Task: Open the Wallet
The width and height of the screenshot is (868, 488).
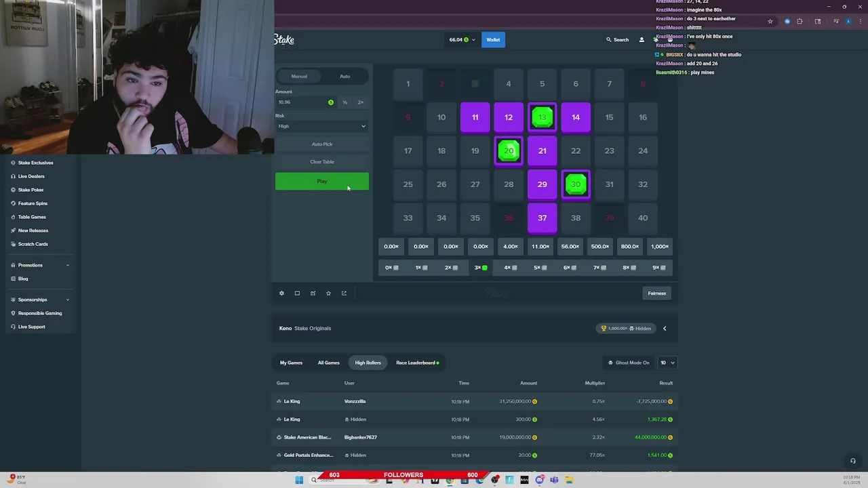Action: [x=493, y=40]
